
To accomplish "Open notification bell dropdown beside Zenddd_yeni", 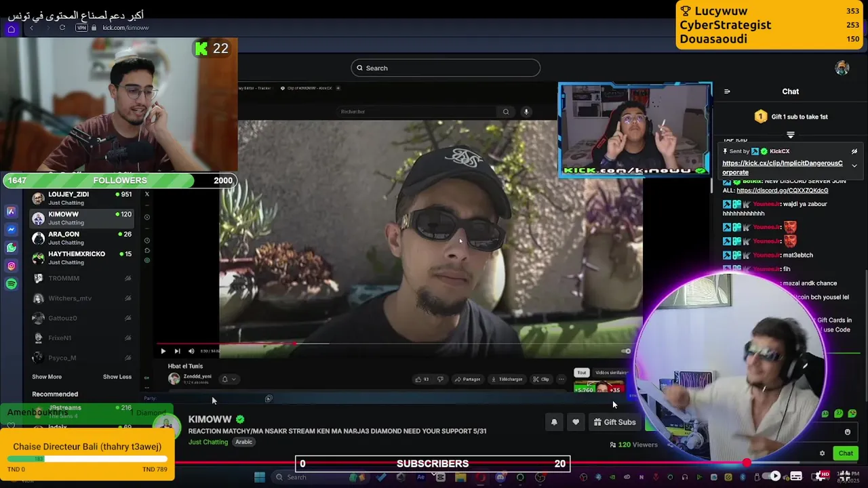I will (x=229, y=379).
